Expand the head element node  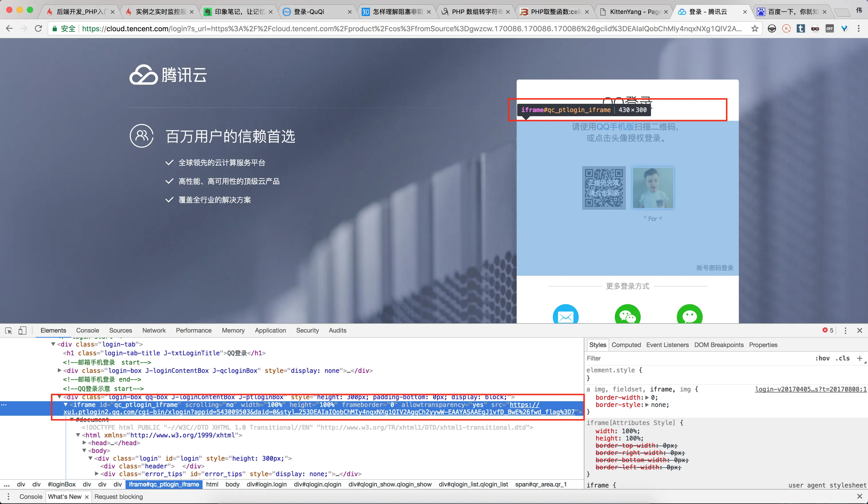click(84, 443)
